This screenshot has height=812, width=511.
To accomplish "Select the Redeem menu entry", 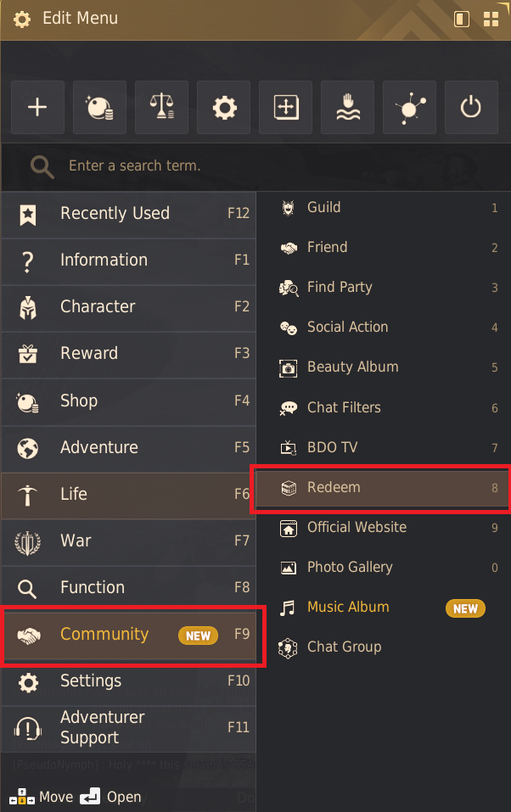I will [x=380, y=488].
